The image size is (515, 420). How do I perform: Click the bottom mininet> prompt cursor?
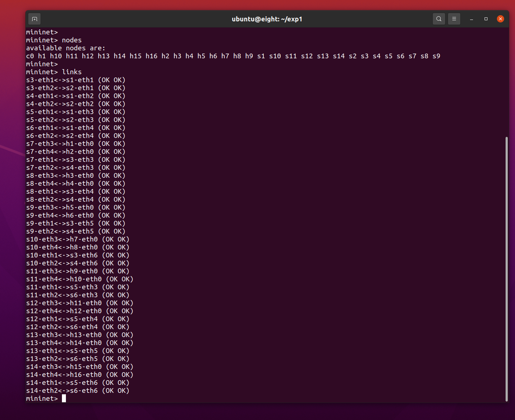point(64,399)
